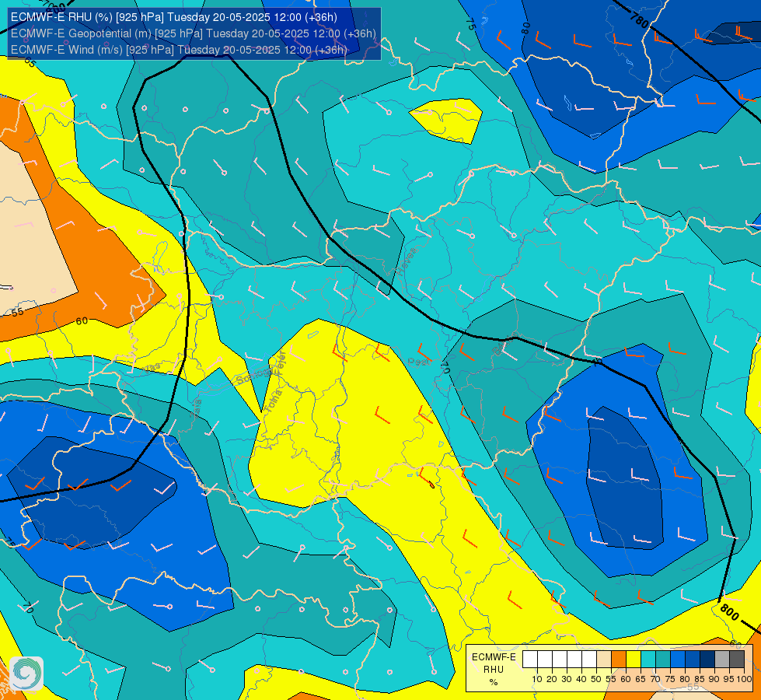Pick the navy 85–90 legend swatch

click(x=707, y=660)
